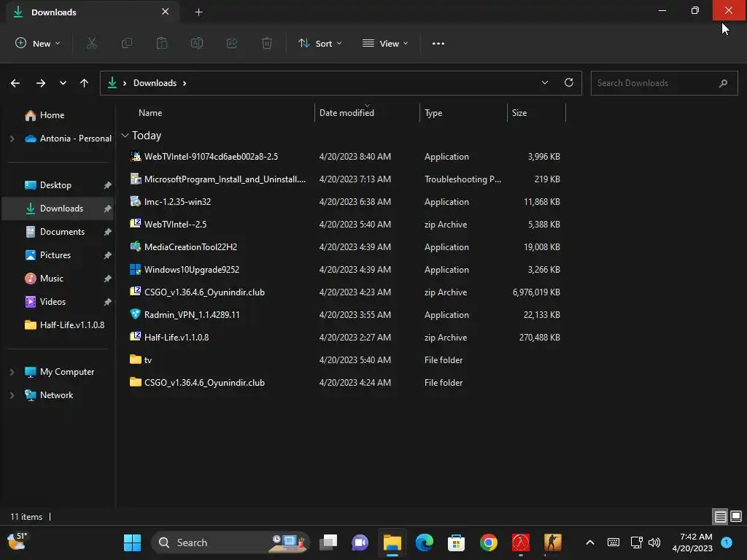Click the volume speaker tray icon

pos(654,542)
